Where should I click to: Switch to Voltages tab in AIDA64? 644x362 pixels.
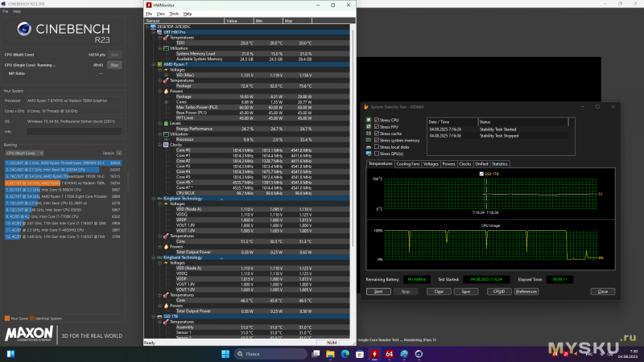tap(431, 164)
